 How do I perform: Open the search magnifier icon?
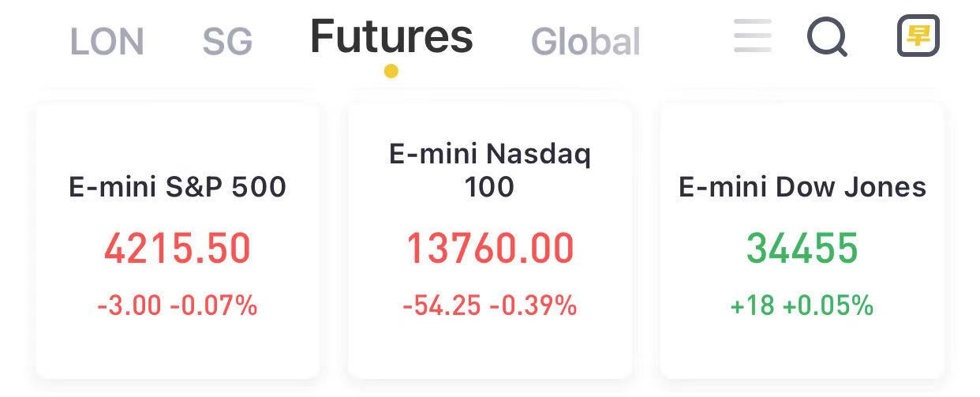pyautogui.click(x=828, y=37)
